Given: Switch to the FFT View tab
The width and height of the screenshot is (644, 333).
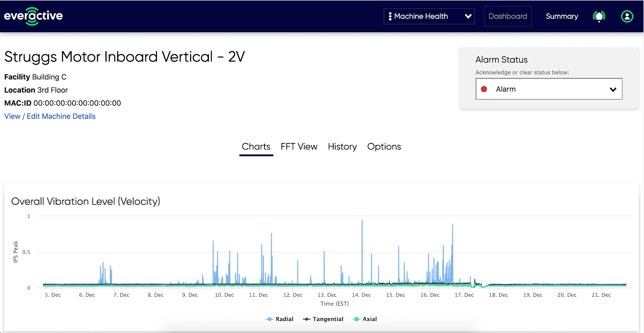Looking at the screenshot, I should click(x=299, y=147).
